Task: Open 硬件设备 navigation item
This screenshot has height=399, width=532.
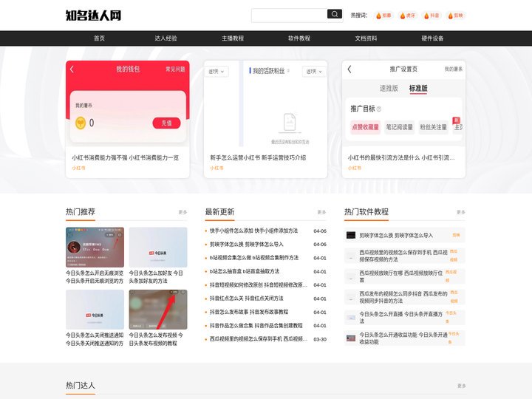Action: [x=432, y=38]
